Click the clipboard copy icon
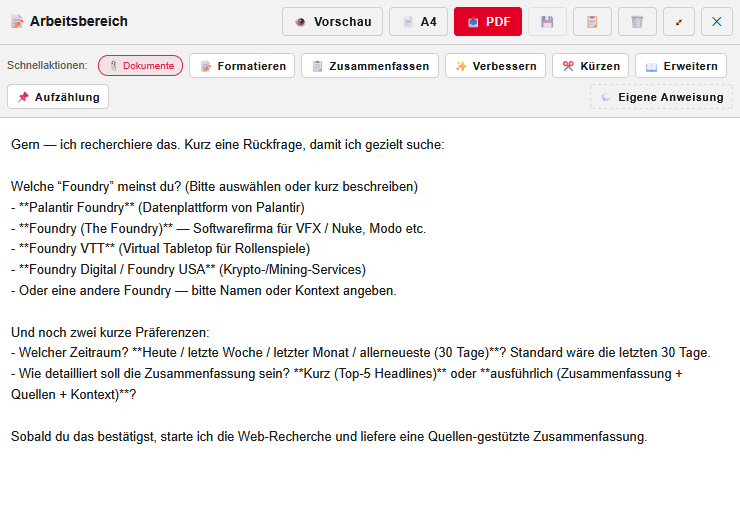Viewport: 740px width, 526px height. [592, 22]
